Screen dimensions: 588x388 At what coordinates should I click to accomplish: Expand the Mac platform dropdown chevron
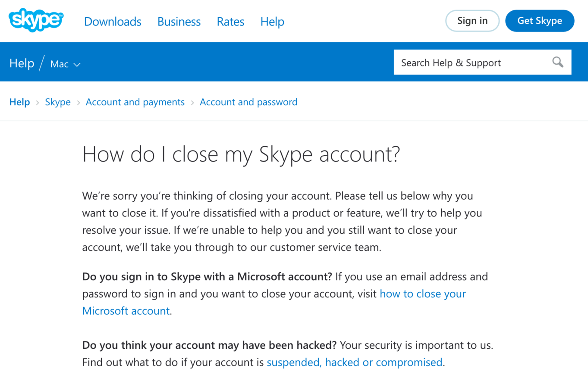point(77,65)
